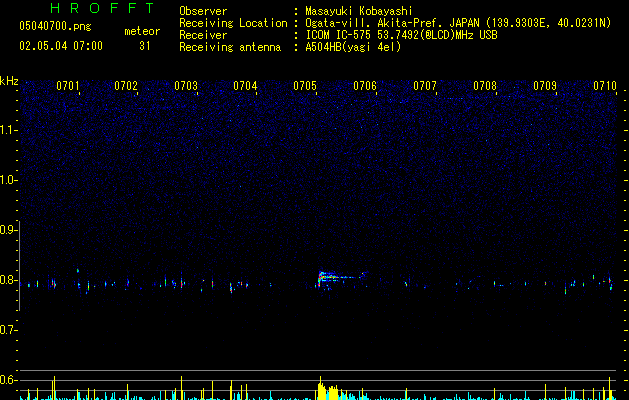Viewport: 629px width, 400px height.
Task: Click the meteor label
Action: [x=142, y=31]
